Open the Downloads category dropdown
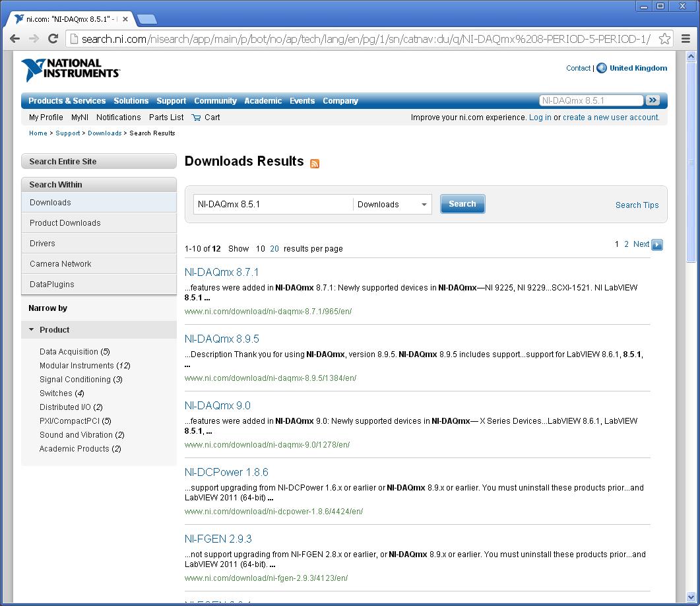The image size is (700, 606). (392, 205)
